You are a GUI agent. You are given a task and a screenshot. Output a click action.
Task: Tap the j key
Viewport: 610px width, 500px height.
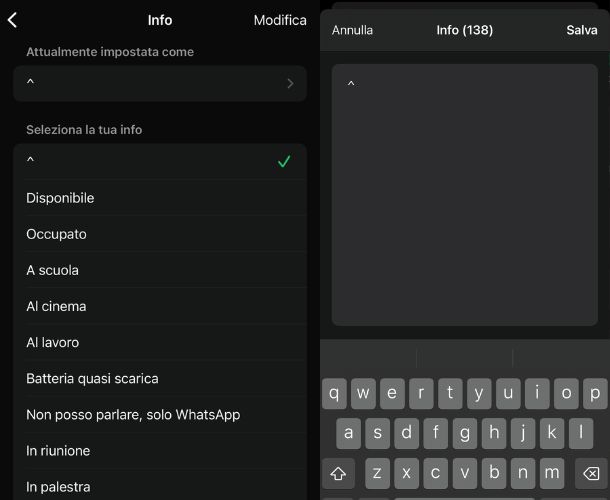point(523,433)
